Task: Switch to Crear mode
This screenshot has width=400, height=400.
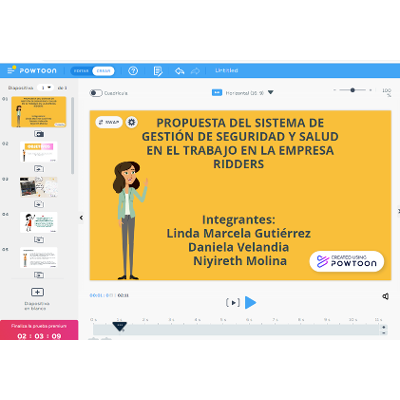Action: (103, 71)
